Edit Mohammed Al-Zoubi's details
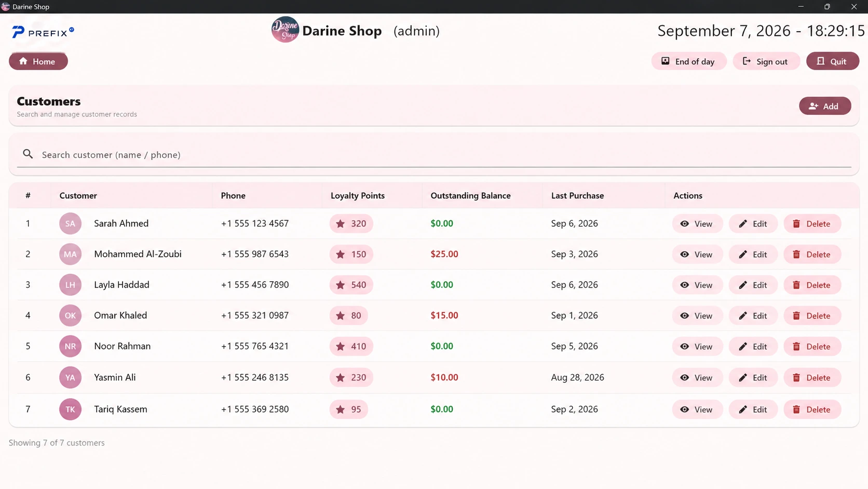Screen dimensions: 868x489 (753, 255)
